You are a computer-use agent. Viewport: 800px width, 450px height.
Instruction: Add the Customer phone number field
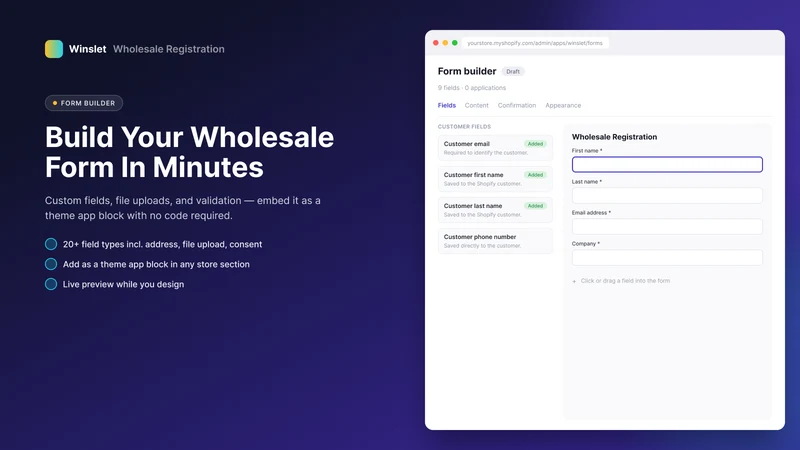(495, 241)
